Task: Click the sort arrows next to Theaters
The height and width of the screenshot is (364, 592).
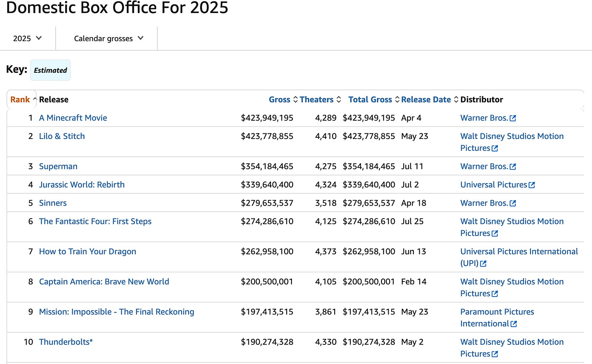Action: click(x=339, y=100)
